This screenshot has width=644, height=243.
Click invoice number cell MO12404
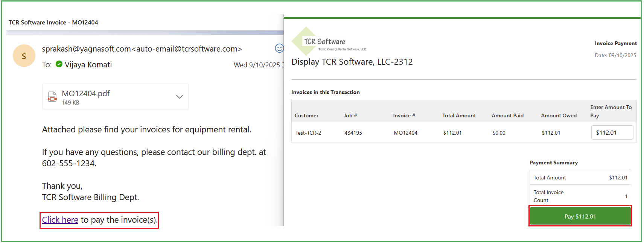pyautogui.click(x=405, y=133)
